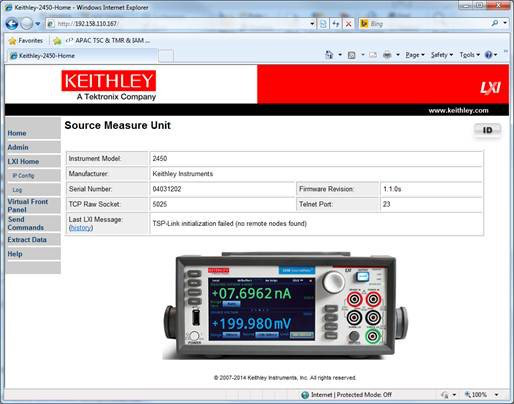Image resolution: width=514 pixels, height=404 pixels.
Task: Open IP Config sidebar item
Action: click(23, 176)
